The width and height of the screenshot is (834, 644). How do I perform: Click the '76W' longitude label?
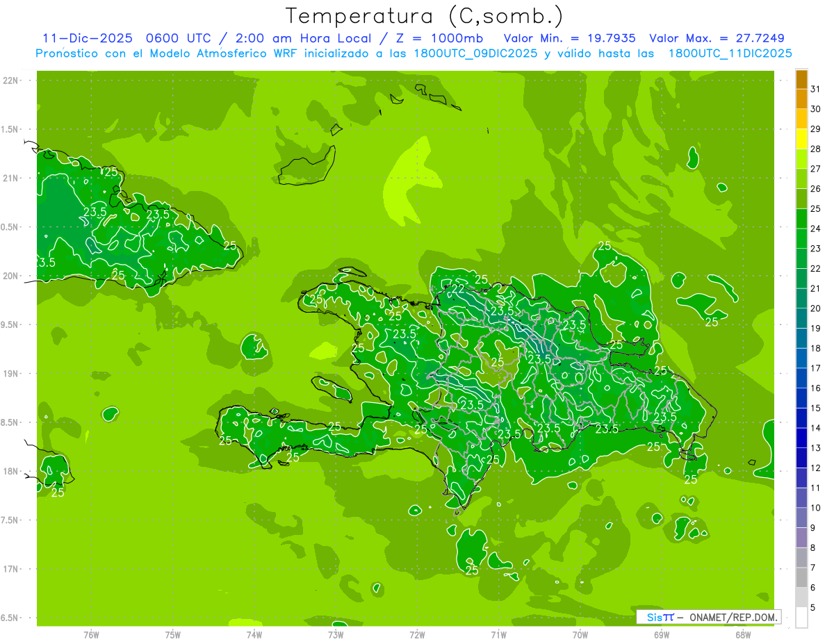91,635
